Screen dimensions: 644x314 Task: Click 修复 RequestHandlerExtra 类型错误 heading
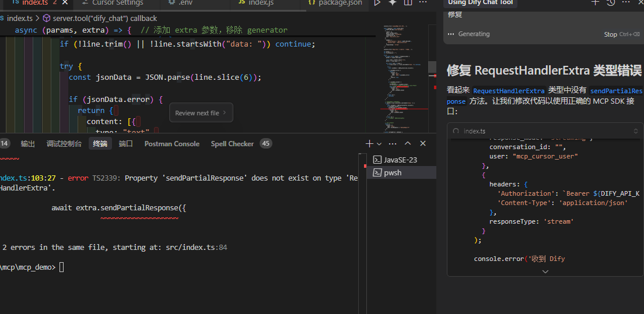[x=544, y=70]
